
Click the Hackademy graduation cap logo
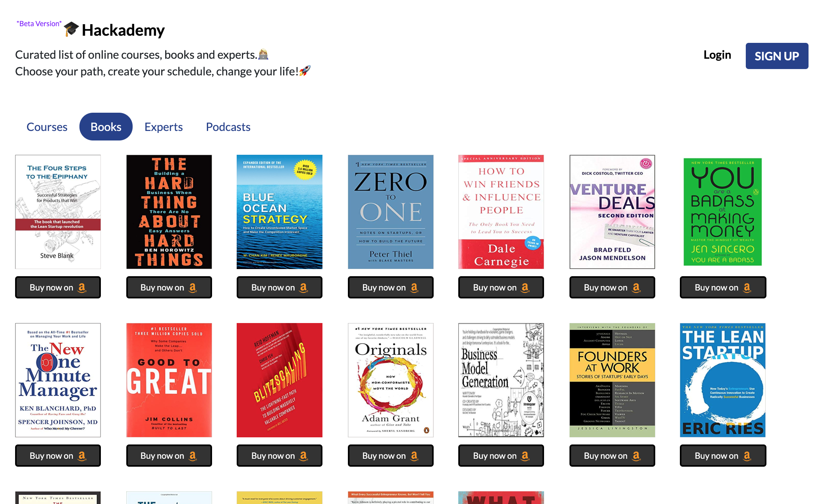[x=71, y=29]
